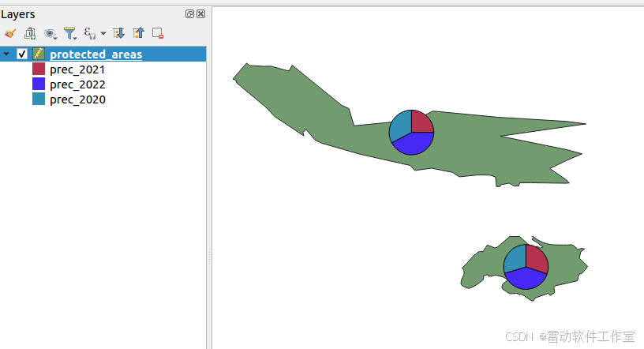Click pie chart on the small polygon
644x349 pixels.
point(526,267)
